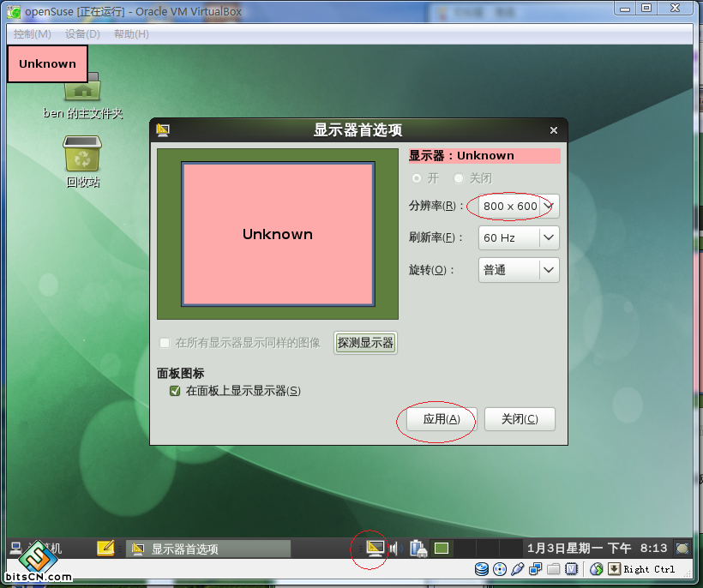
Task: Minimize the VirtualBox window
Action: click(x=624, y=8)
